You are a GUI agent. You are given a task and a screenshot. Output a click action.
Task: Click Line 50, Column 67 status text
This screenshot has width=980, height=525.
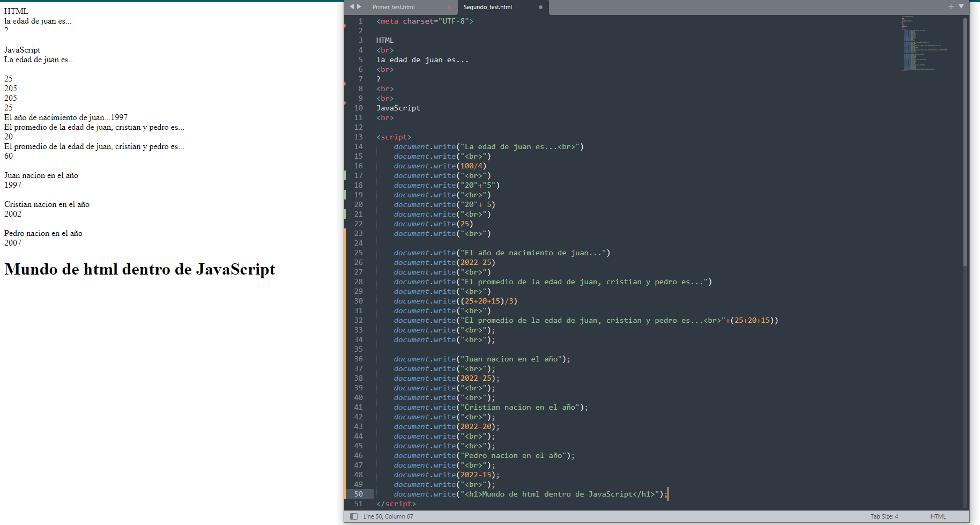point(388,516)
